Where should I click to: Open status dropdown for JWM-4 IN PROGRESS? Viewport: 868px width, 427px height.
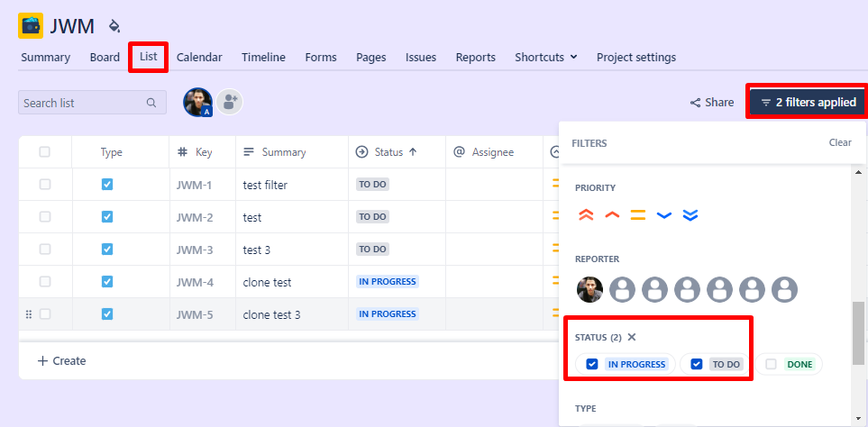click(x=388, y=282)
